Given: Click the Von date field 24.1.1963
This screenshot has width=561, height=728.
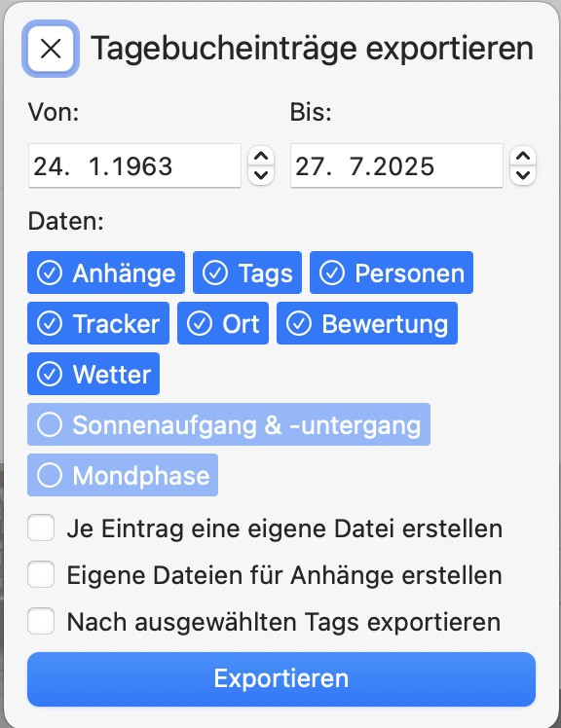Looking at the screenshot, I should pyautogui.click(x=134, y=165).
